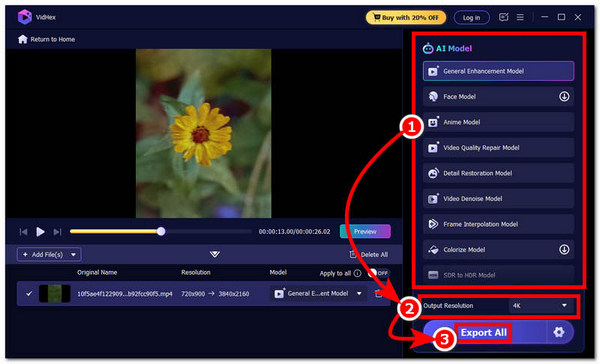Screen dimensions: 600x364
Task: Click the Delete All trash icon
Action: coord(353,254)
